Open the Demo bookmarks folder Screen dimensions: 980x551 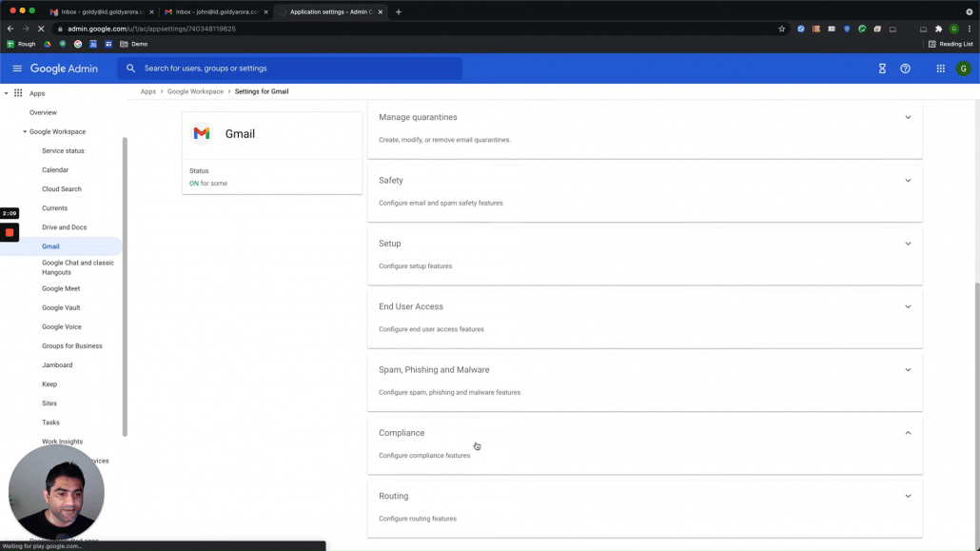[x=134, y=44]
